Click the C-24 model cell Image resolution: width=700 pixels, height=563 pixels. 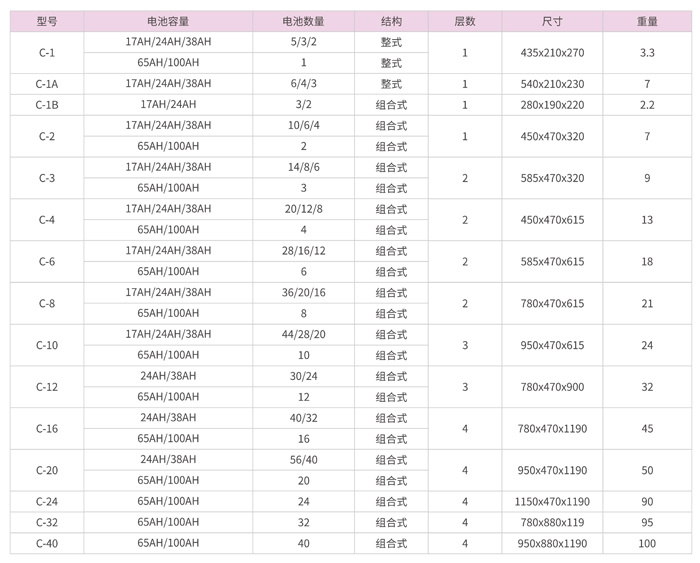(x=47, y=501)
